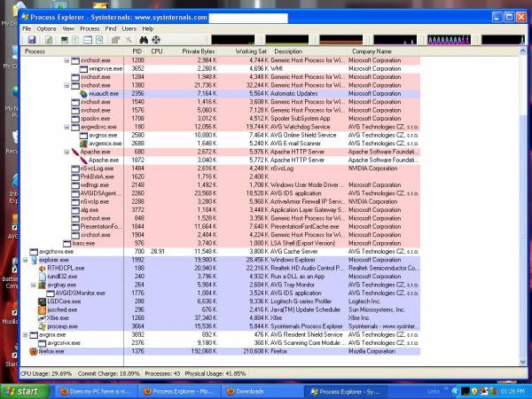Sort by the CPU column header
Viewport: 532px width, 399px height.
(157, 51)
